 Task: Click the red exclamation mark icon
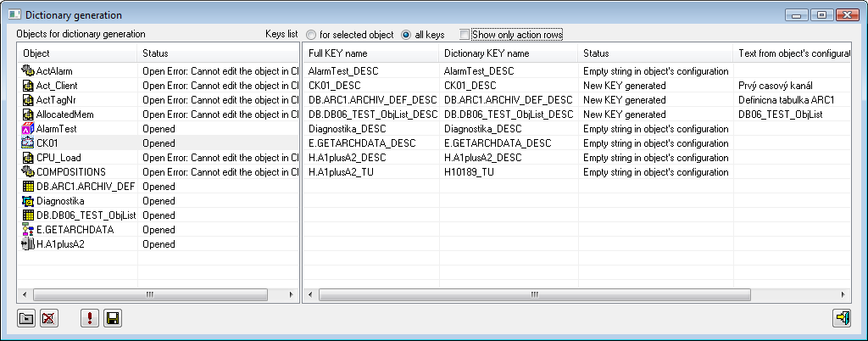(x=91, y=318)
